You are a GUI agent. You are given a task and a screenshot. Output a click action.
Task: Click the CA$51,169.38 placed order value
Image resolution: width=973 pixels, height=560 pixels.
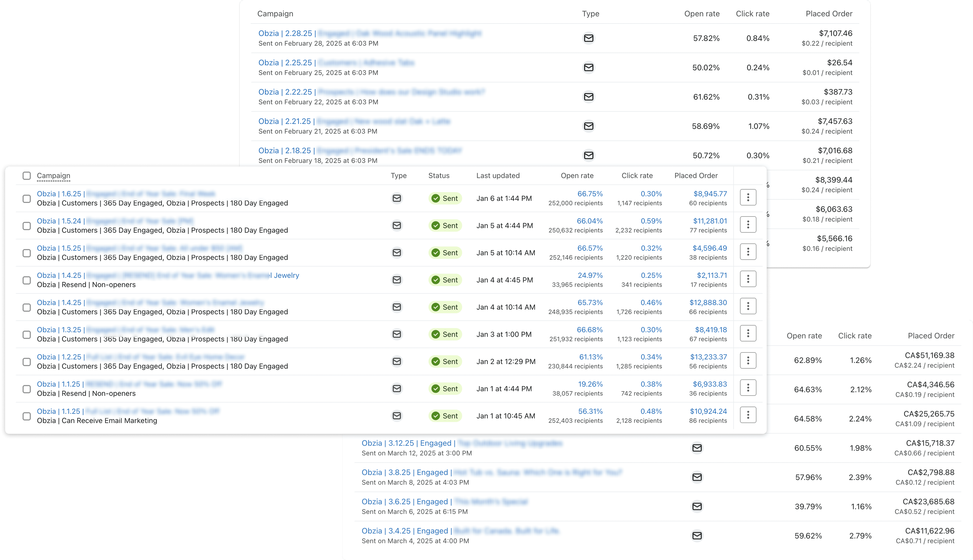pos(930,355)
